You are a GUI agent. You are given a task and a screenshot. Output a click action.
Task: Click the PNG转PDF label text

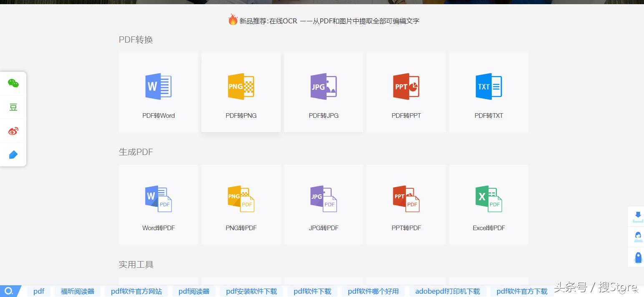point(241,228)
